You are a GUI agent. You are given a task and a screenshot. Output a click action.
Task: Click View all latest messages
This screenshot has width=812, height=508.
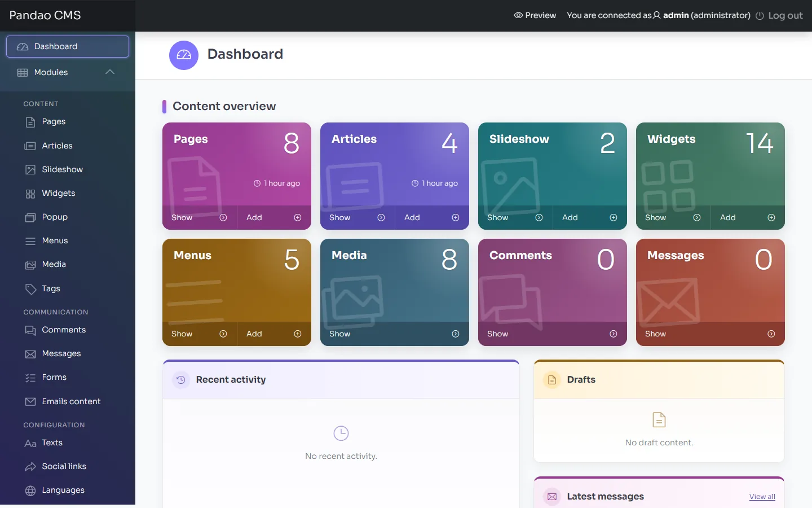pos(762,497)
